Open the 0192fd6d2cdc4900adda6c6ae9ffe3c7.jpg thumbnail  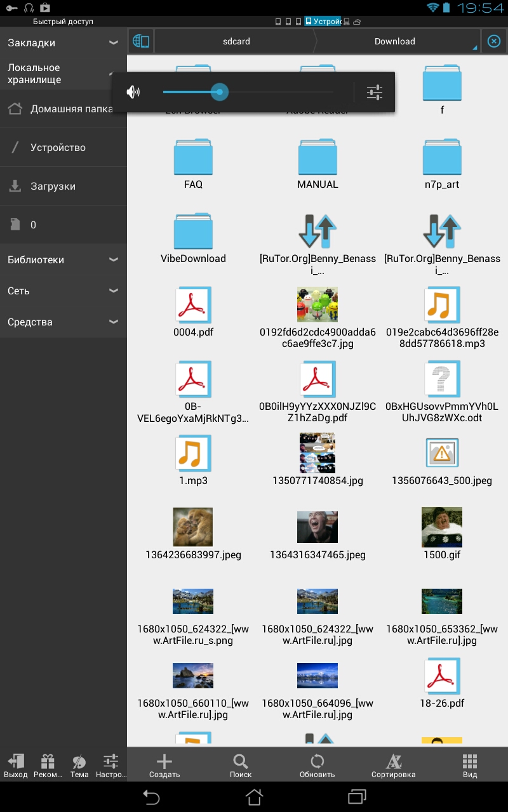[x=317, y=304]
